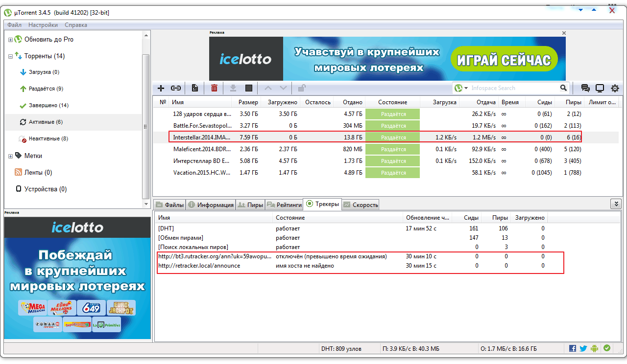Close the top icelotto ad banner
627x364 pixels.
[x=564, y=33]
